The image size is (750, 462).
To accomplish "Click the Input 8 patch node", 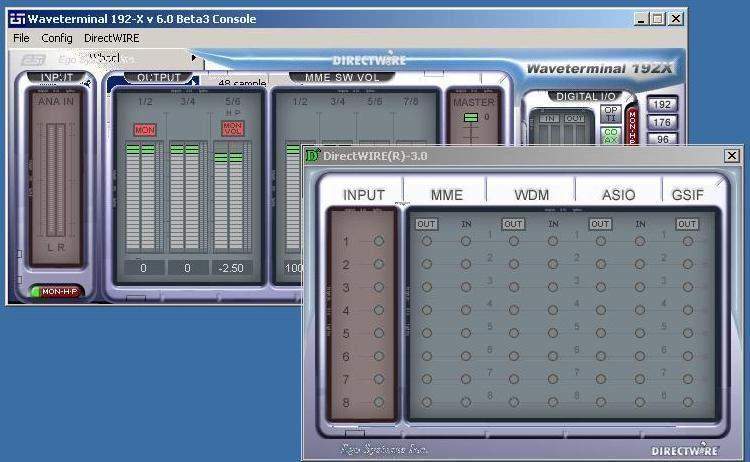I will (379, 402).
